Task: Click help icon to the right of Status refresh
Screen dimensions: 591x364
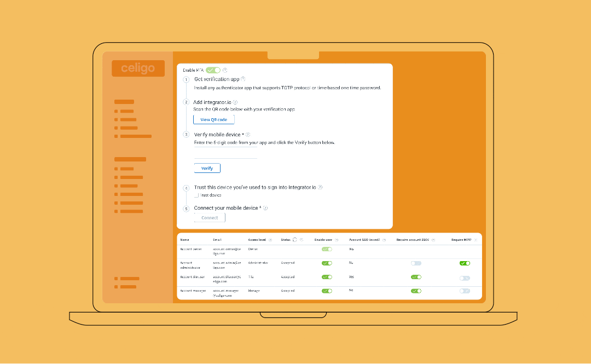Action: tap(302, 240)
